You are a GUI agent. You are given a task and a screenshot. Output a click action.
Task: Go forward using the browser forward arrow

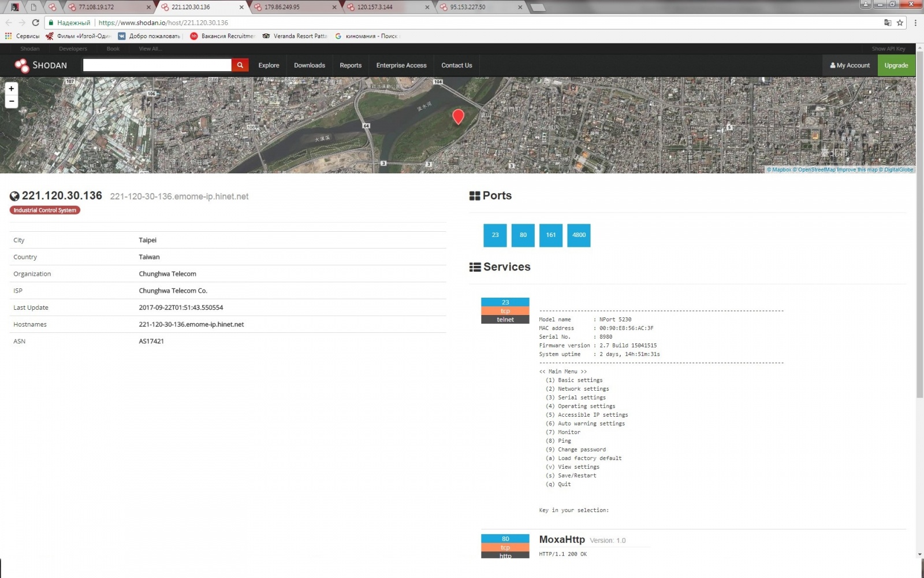coord(22,23)
